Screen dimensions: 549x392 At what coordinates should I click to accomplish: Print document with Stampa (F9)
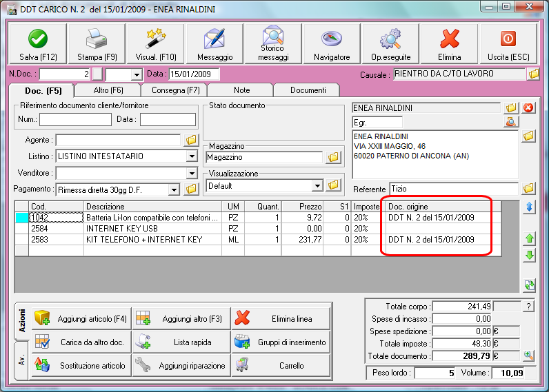pyautogui.click(x=97, y=44)
